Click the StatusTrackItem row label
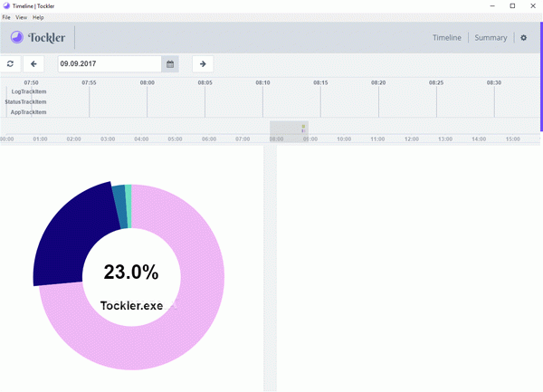This screenshot has height=392, width=543. pos(25,102)
